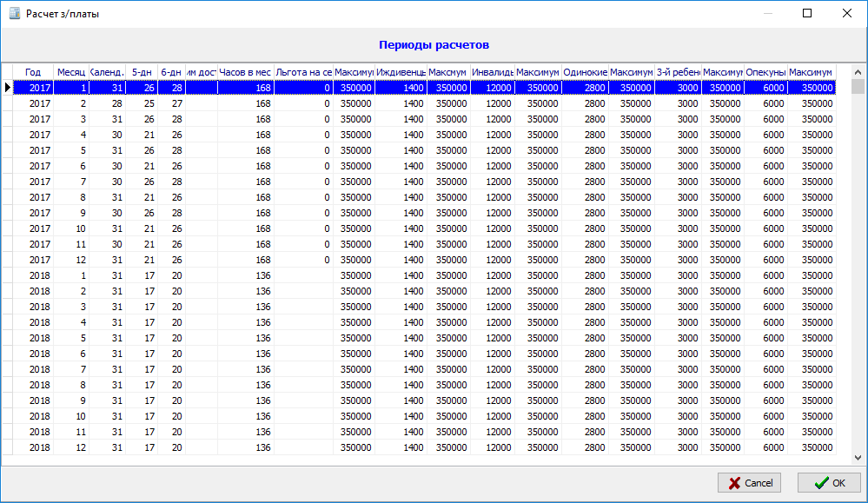Click the Опекуны column header
This screenshot has height=503, width=868.
[x=765, y=72]
